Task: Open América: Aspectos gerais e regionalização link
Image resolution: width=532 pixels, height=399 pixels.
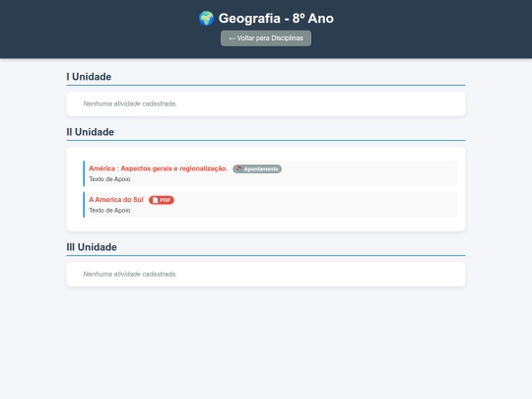Action: (x=158, y=168)
